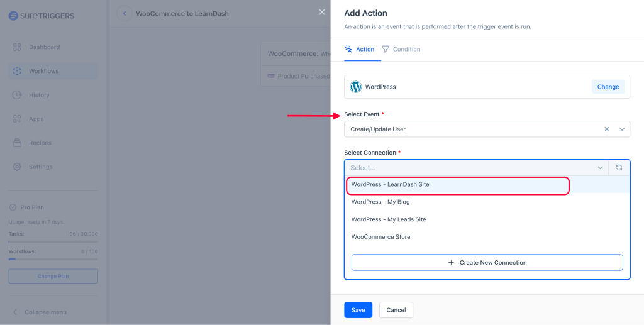Click the WordPress app logo
Screen dimensions: 644x325
(x=356, y=87)
